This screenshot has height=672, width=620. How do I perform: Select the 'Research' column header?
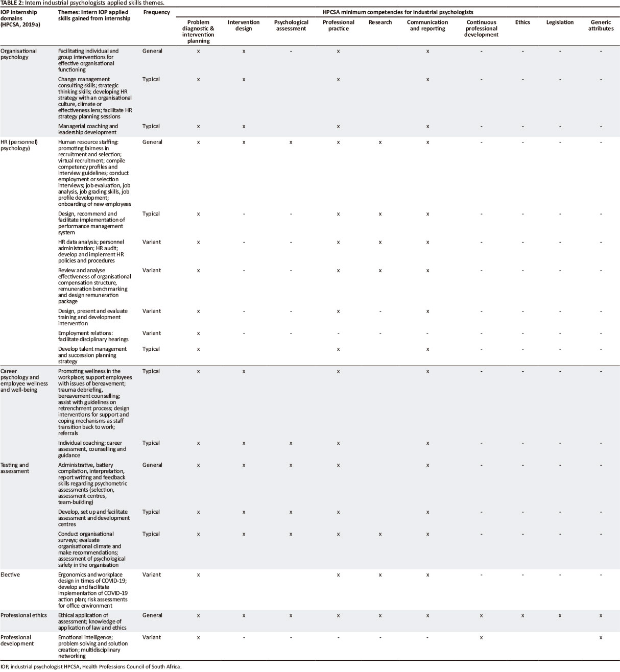(380, 22)
